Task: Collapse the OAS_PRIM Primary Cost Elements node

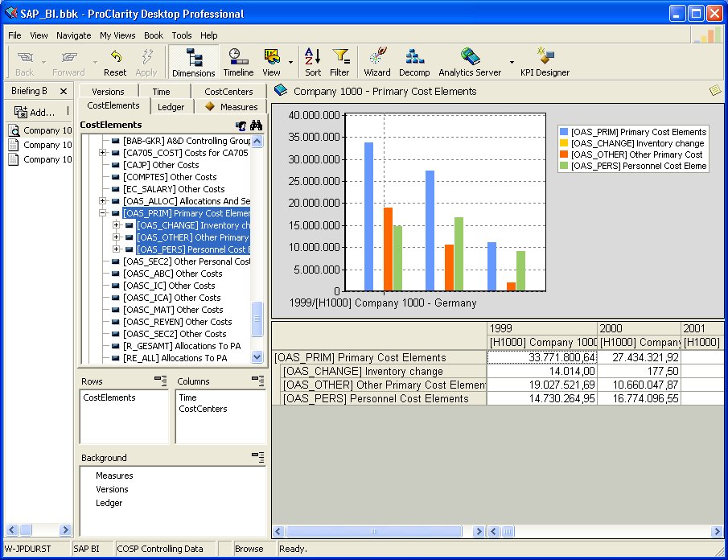Action: point(103,213)
